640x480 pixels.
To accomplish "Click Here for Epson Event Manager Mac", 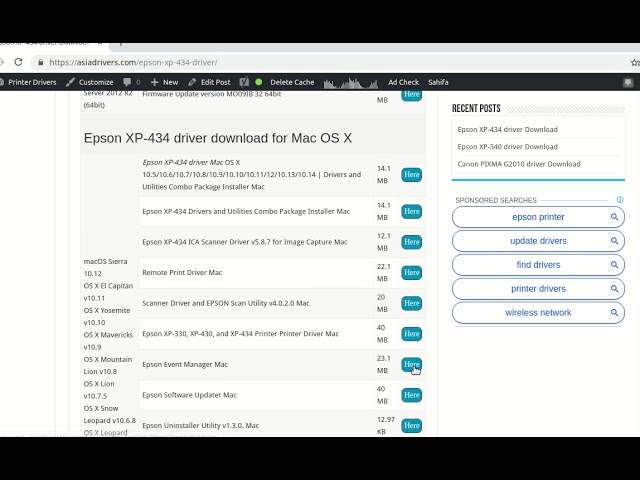I will pos(411,364).
